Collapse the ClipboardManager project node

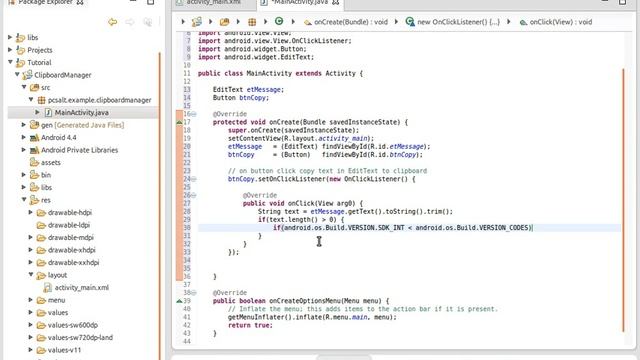(17, 75)
